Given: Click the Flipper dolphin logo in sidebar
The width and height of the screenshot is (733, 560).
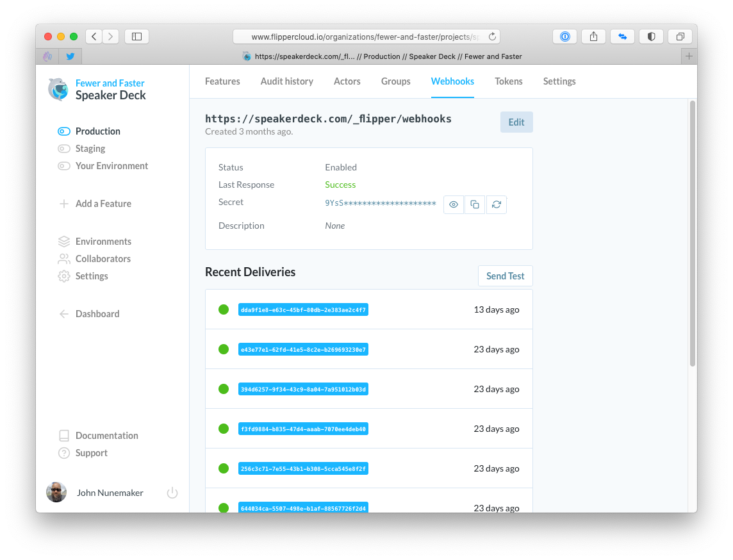Looking at the screenshot, I should click(x=58, y=89).
